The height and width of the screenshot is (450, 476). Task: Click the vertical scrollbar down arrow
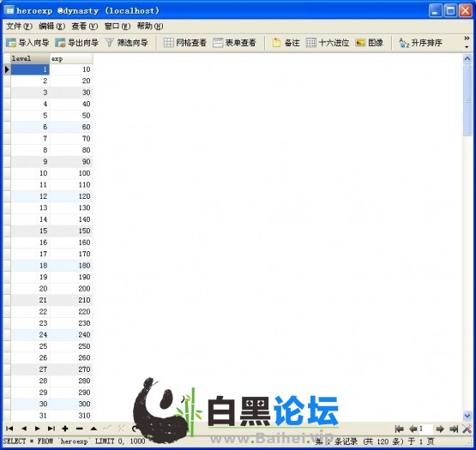pos(467,416)
